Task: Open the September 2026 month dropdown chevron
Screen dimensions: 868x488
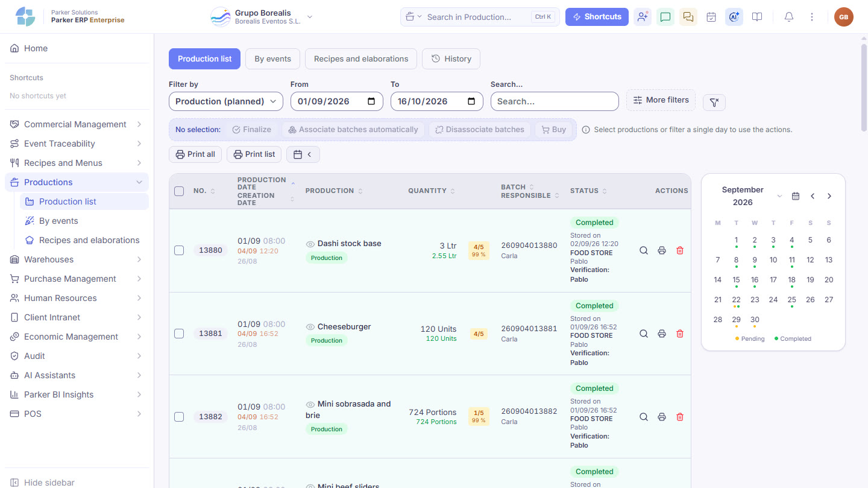Action: [x=779, y=197]
